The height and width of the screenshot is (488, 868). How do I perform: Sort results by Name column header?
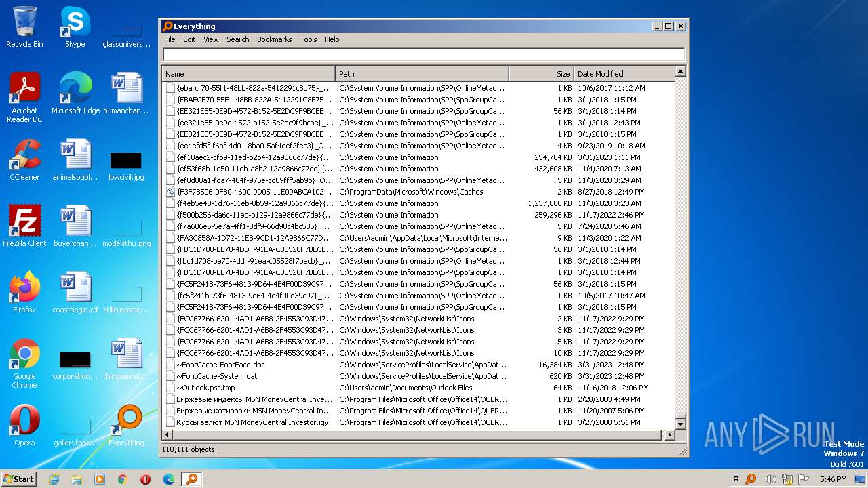(248, 74)
